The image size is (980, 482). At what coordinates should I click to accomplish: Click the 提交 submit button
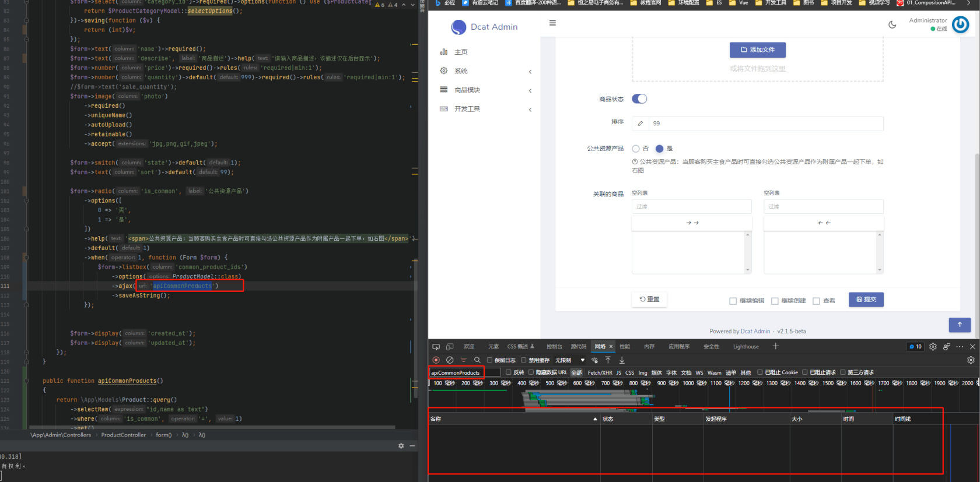point(866,300)
